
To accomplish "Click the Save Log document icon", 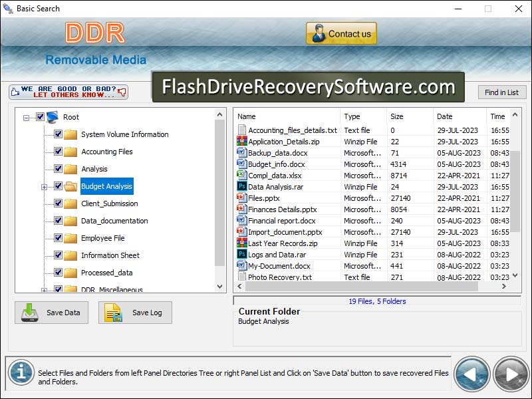I will pyautogui.click(x=113, y=313).
